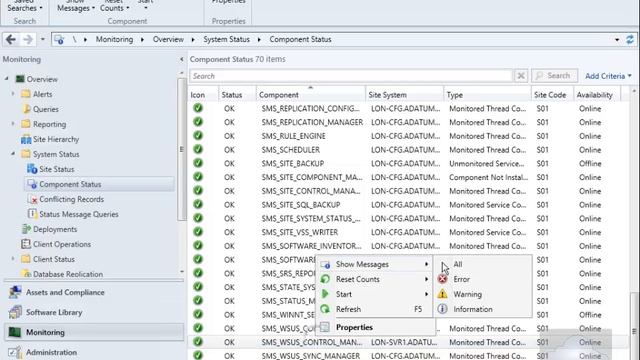
Task: Click the Back navigation arrow
Action: 11,40
